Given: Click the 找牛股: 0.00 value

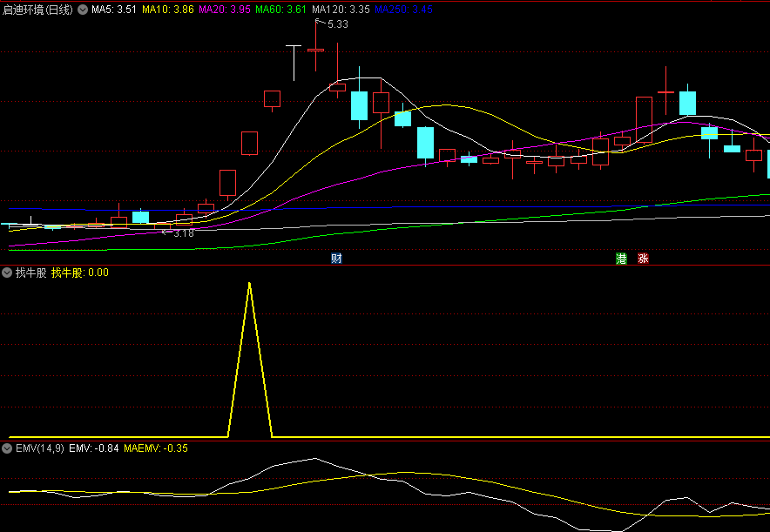Looking at the screenshot, I should pos(80,273).
